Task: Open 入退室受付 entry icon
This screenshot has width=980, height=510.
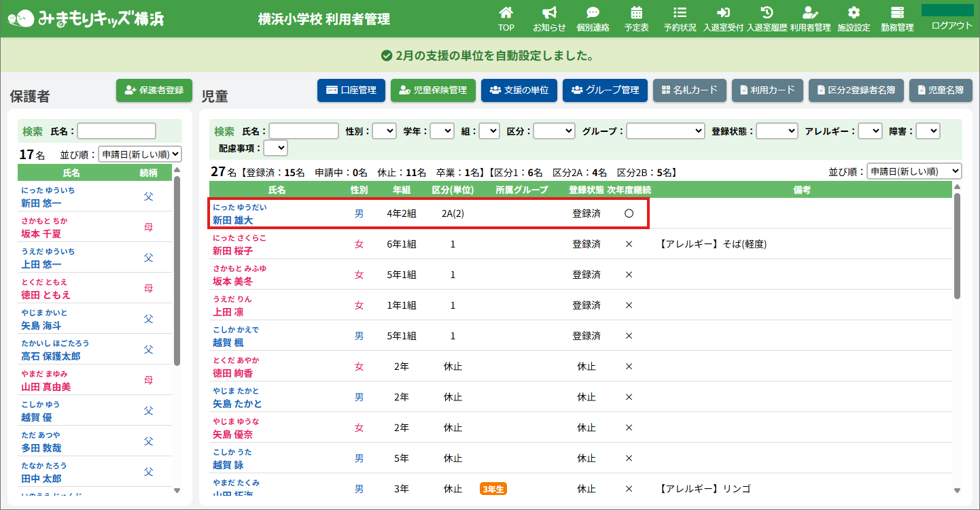Action: pos(723,13)
